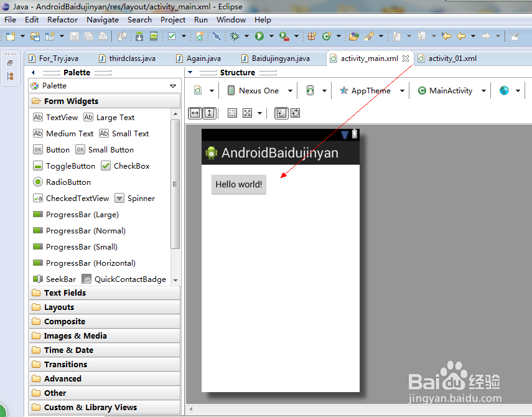Select the Button widget in Palette

[x=52, y=149]
